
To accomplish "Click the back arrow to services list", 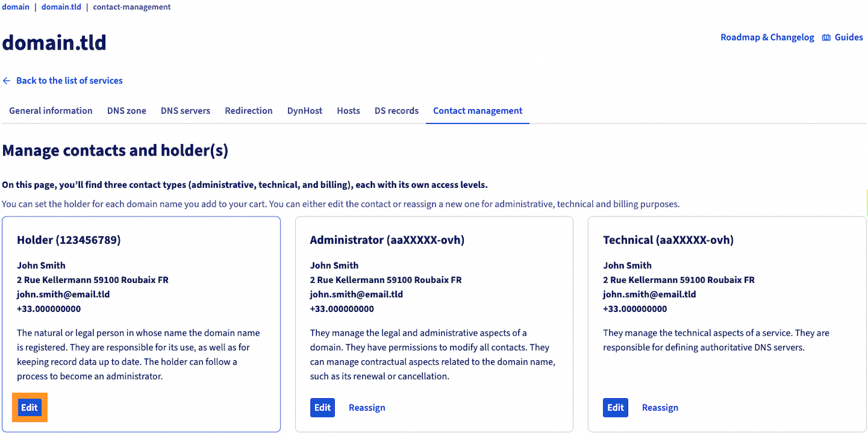I will pyautogui.click(x=6, y=81).
